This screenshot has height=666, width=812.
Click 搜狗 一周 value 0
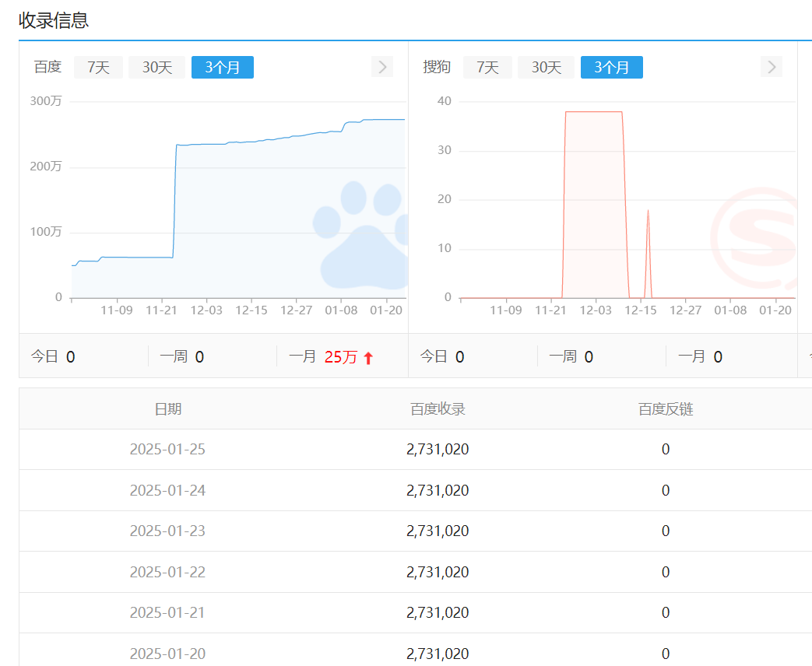(589, 357)
